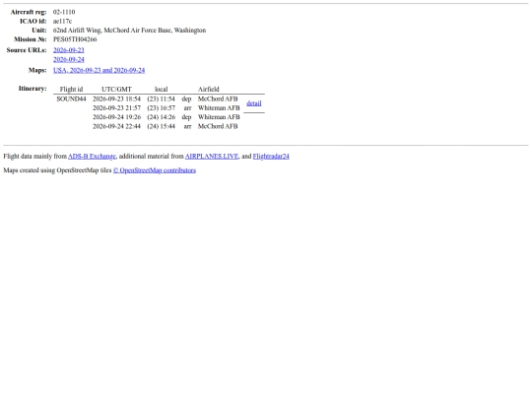Click the Aircraft reg label
The width and height of the screenshot is (532, 399).
29,12
